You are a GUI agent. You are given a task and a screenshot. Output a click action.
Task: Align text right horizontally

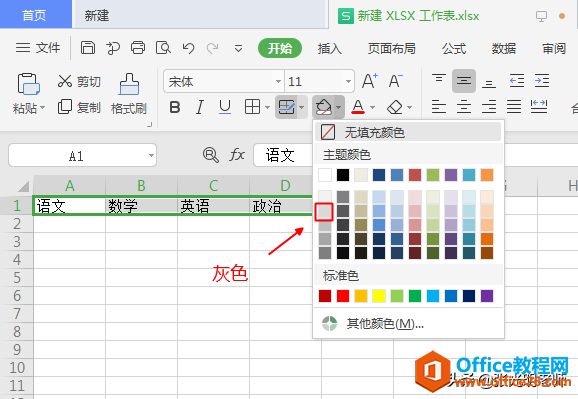[489, 107]
